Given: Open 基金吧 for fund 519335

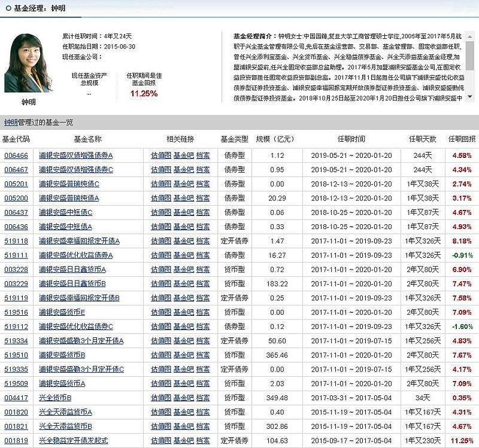Looking at the screenshot, I should click(x=184, y=370).
